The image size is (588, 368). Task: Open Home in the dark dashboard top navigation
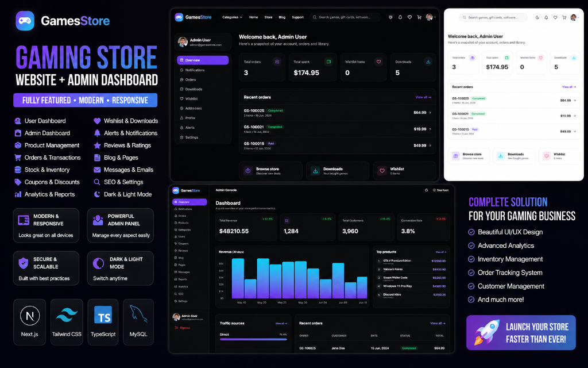click(253, 17)
